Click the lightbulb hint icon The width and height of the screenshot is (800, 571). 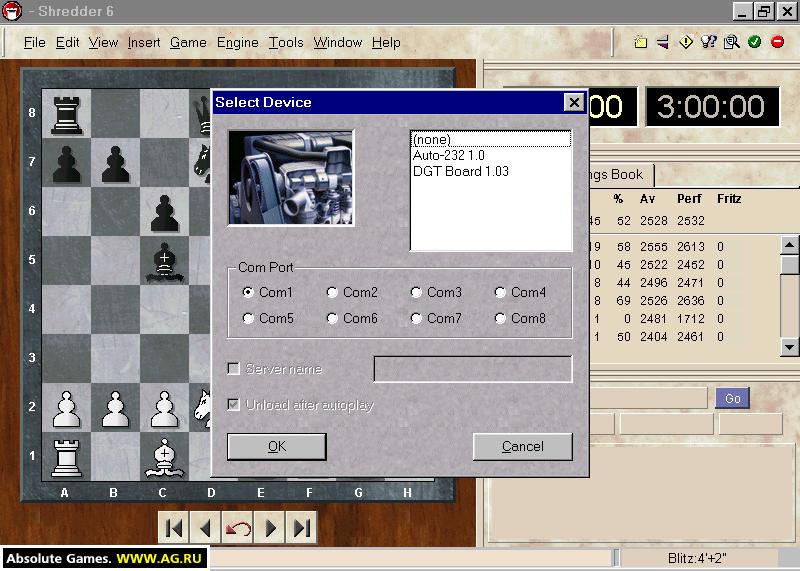[x=709, y=42]
